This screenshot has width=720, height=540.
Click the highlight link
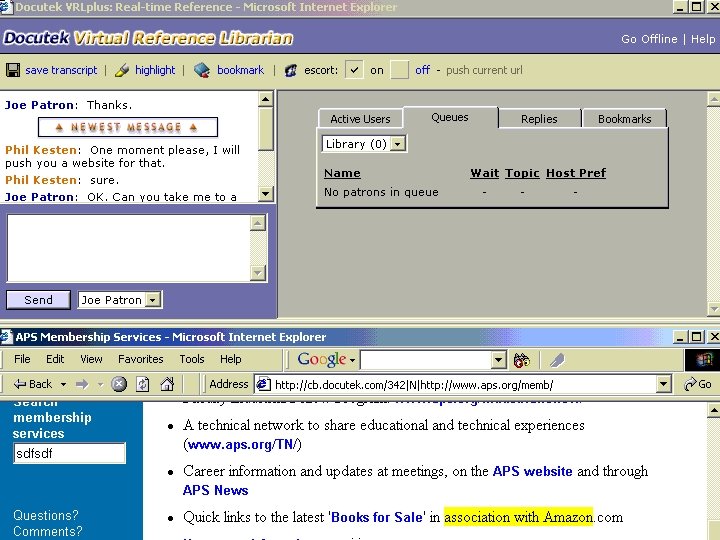coord(155,70)
